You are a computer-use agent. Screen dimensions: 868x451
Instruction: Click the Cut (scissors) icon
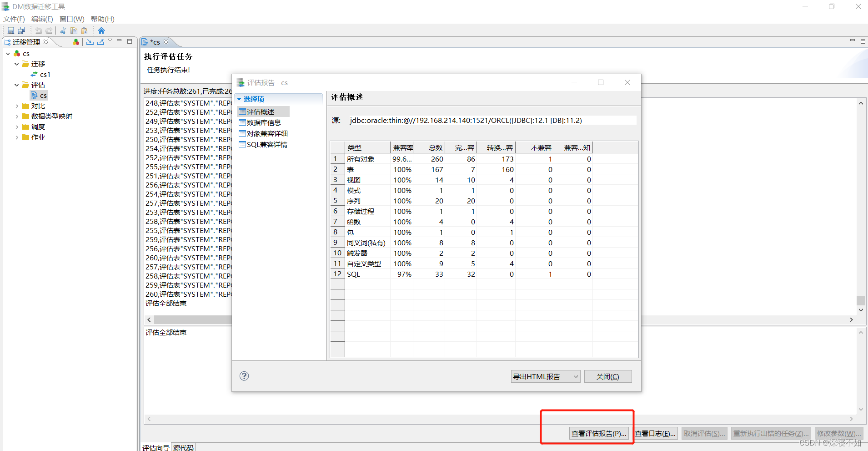(x=63, y=30)
